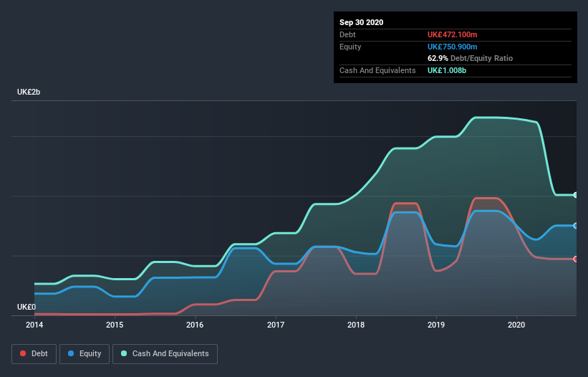The image size is (588, 377).
Task: Click the UK£1.008b cash value
Action: coord(447,70)
